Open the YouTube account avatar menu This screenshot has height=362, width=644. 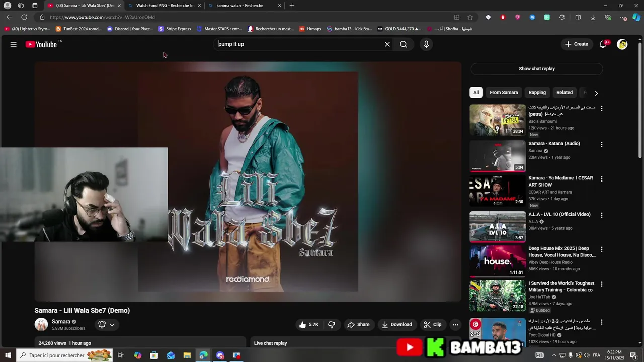[622, 44]
